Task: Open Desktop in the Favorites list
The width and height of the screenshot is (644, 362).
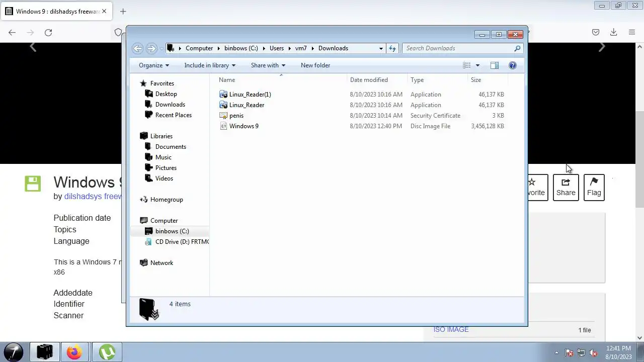Action: point(166,94)
